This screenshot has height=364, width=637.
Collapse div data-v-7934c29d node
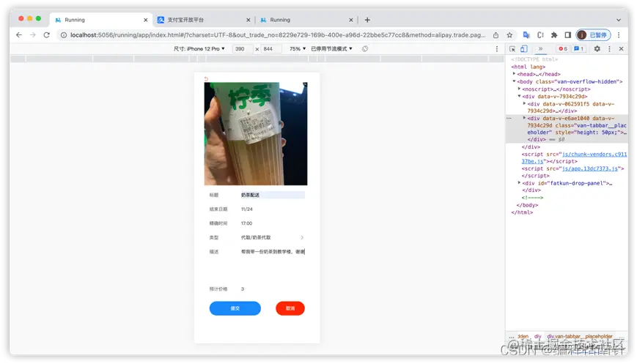(x=519, y=96)
